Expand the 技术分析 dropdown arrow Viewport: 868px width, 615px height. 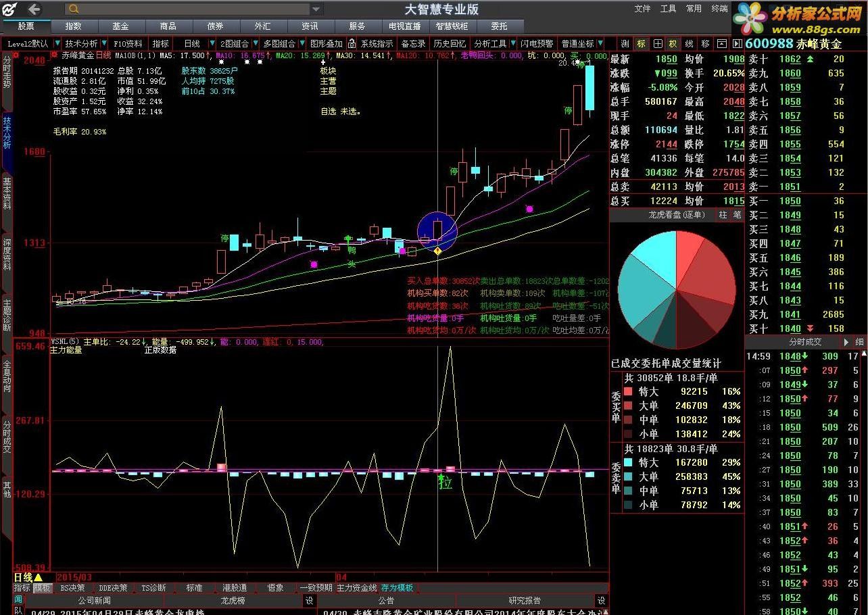click(105, 43)
